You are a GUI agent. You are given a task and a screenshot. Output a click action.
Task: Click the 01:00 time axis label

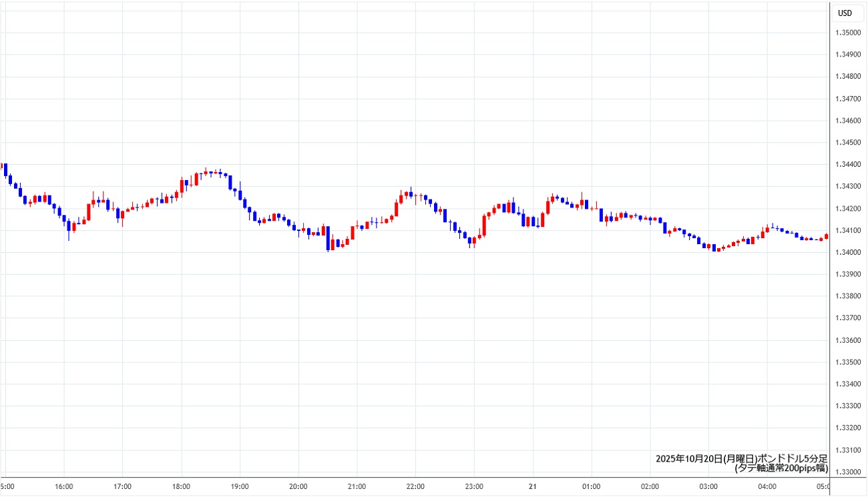[592, 486]
